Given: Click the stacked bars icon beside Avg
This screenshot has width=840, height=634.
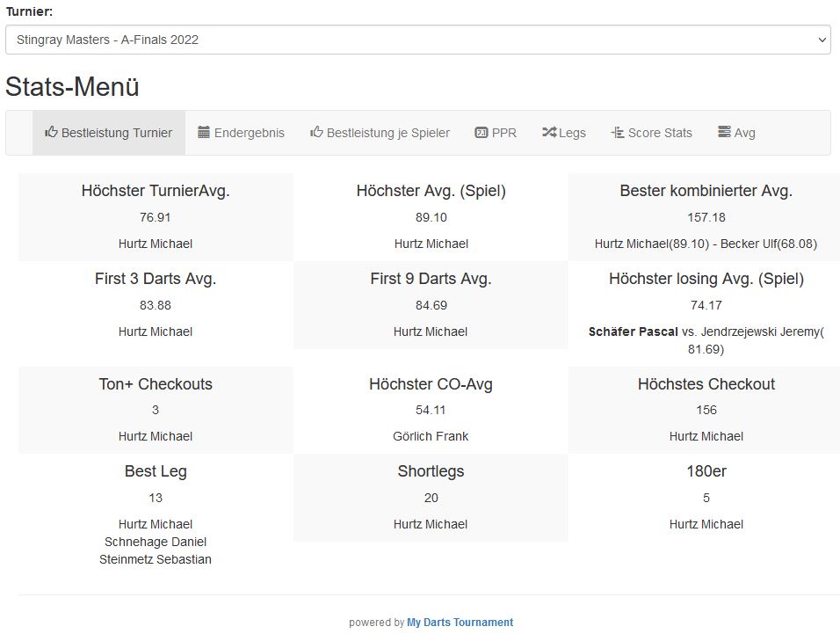Looking at the screenshot, I should click(724, 133).
